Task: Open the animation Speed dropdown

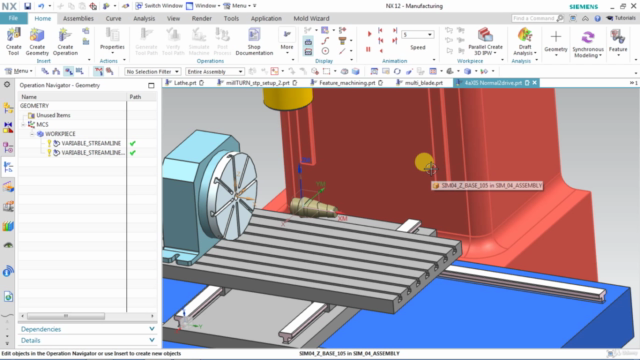Action: (x=417, y=35)
